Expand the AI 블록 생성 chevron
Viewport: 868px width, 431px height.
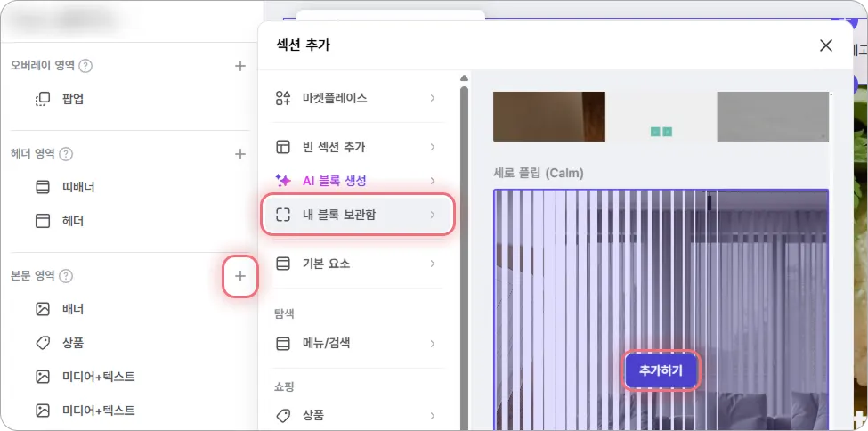433,181
